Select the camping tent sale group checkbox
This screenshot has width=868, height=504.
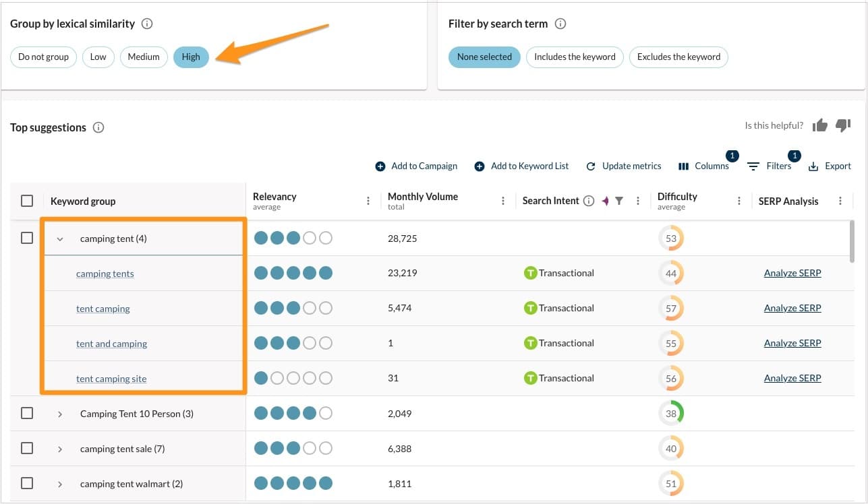(27, 448)
